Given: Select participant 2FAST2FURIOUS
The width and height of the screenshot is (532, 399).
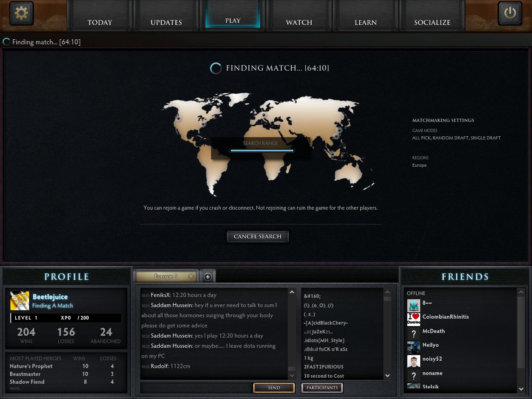Looking at the screenshot, I should click(323, 366).
